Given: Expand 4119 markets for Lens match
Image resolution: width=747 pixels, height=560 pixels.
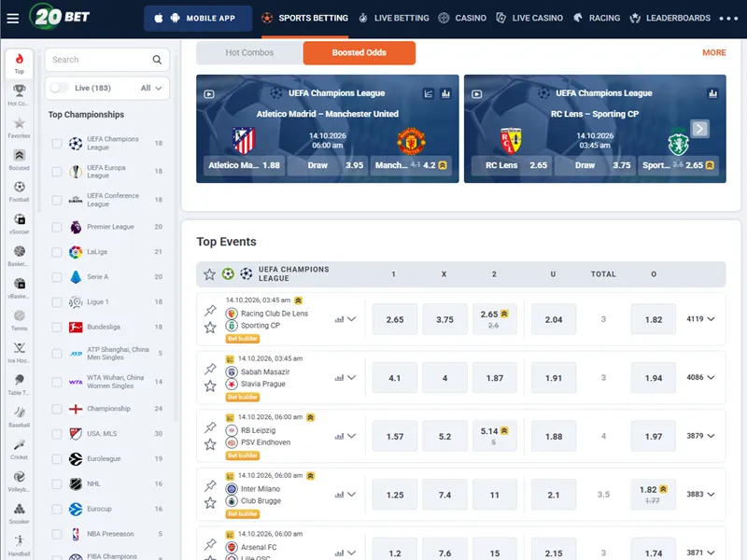Looking at the screenshot, I should coord(700,319).
